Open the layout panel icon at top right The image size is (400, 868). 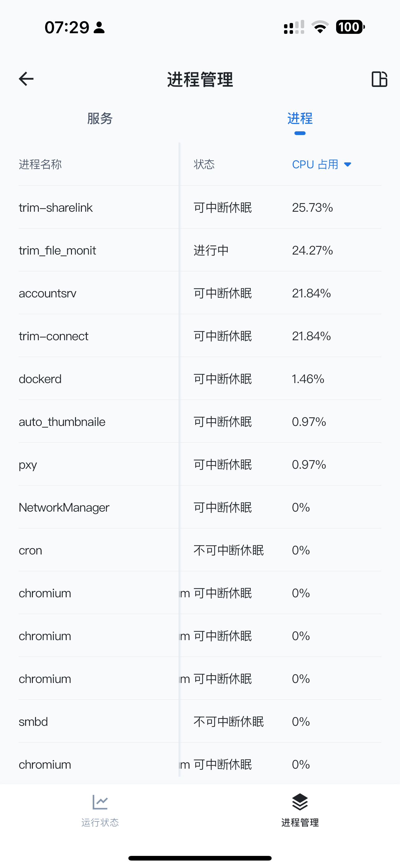tap(380, 79)
